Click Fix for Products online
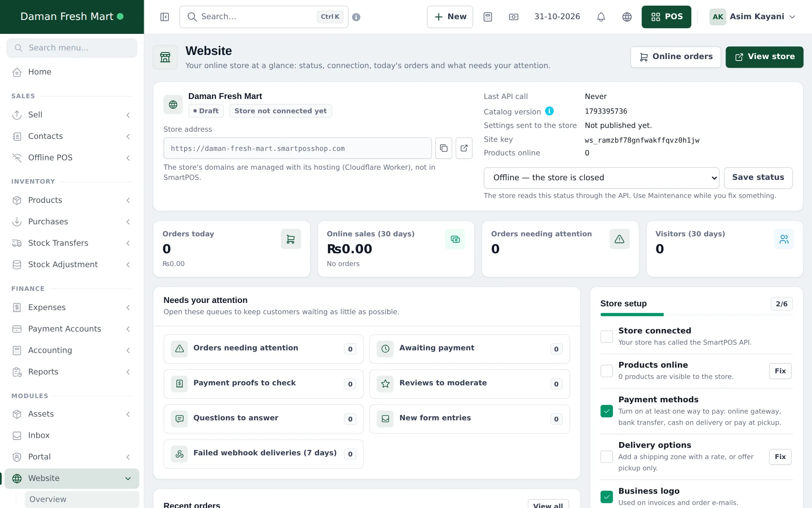 click(780, 371)
